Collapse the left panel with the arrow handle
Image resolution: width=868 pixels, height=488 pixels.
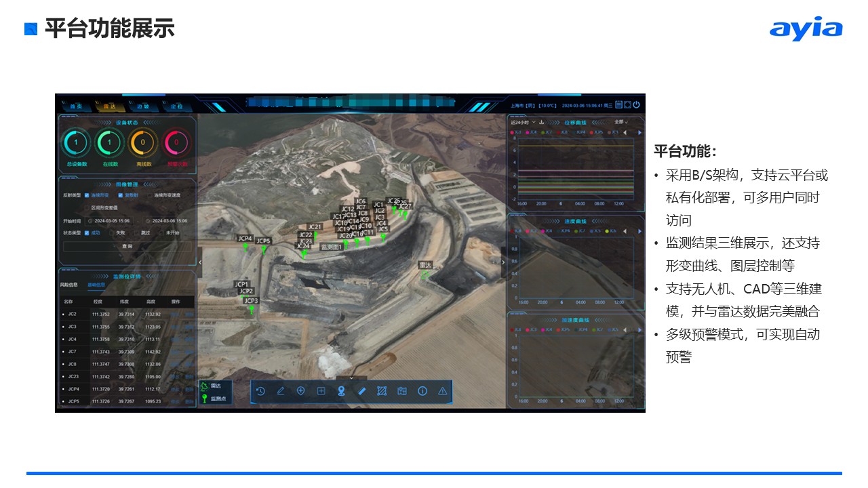(x=199, y=262)
